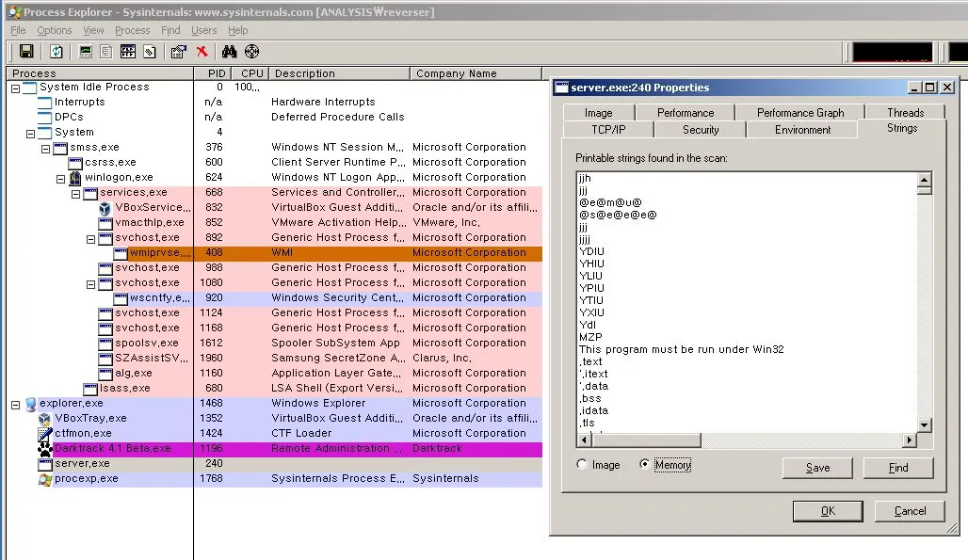
Task: Click the wmiprvse process icon
Action: coord(121,253)
